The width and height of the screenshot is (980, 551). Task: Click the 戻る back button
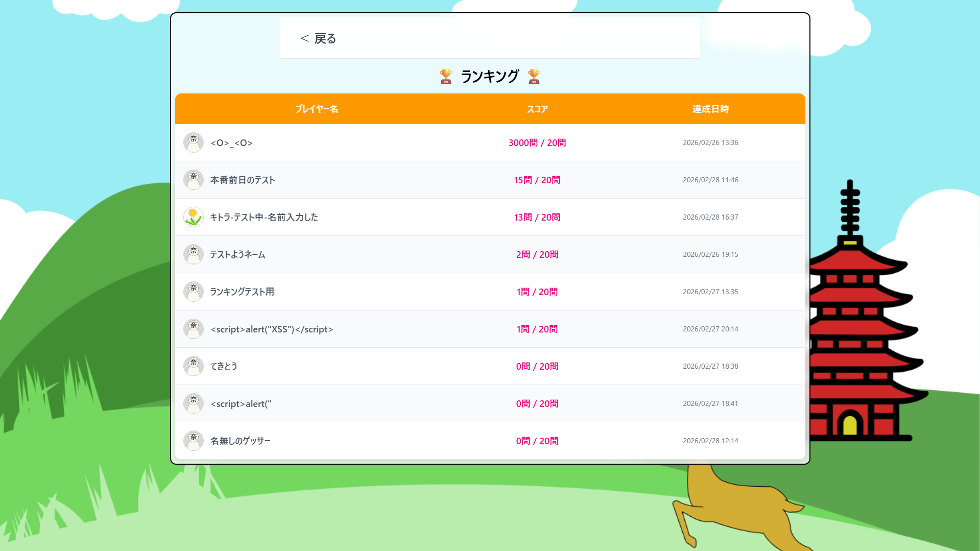(x=318, y=38)
